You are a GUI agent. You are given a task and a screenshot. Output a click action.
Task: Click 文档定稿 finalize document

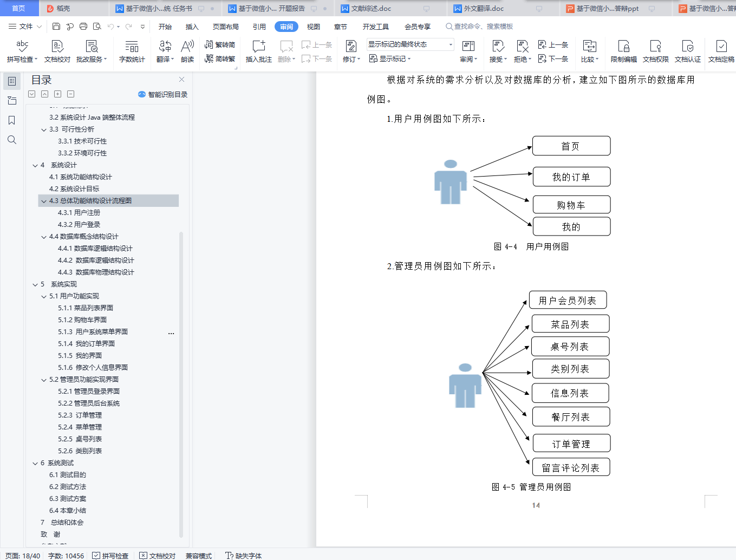[721, 51]
